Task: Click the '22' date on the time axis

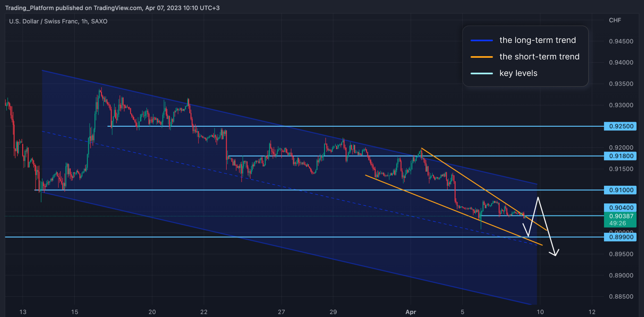Action: point(204,312)
